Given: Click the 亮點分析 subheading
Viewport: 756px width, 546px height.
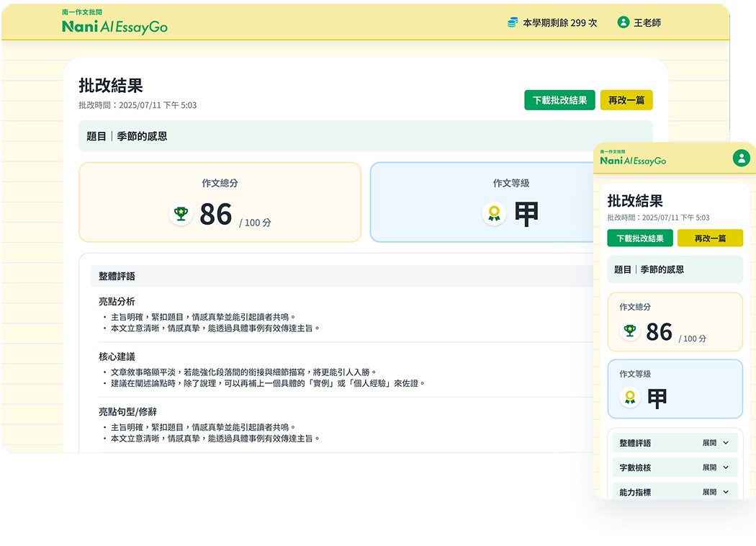Looking at the screenshot, I should [x=117, y=302].
